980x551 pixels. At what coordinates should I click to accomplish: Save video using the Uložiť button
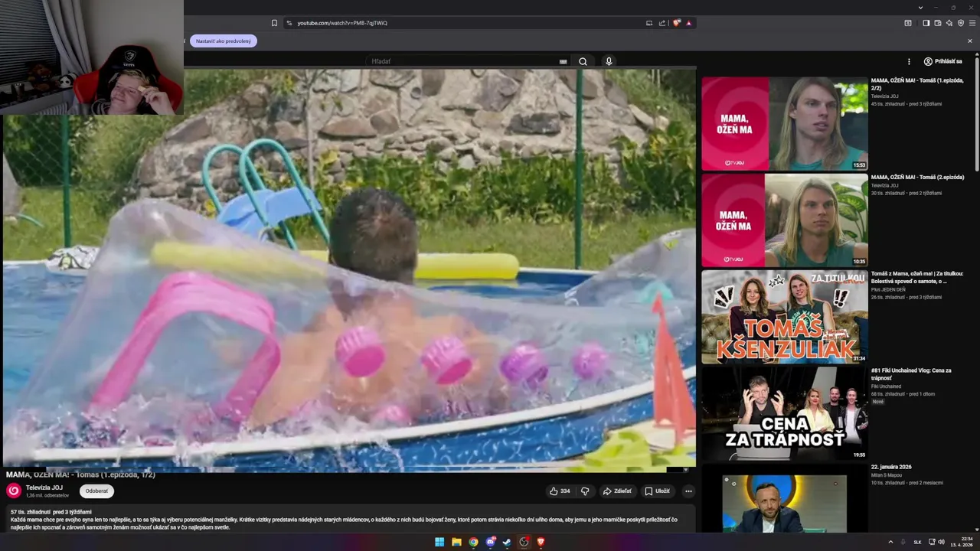658,491
